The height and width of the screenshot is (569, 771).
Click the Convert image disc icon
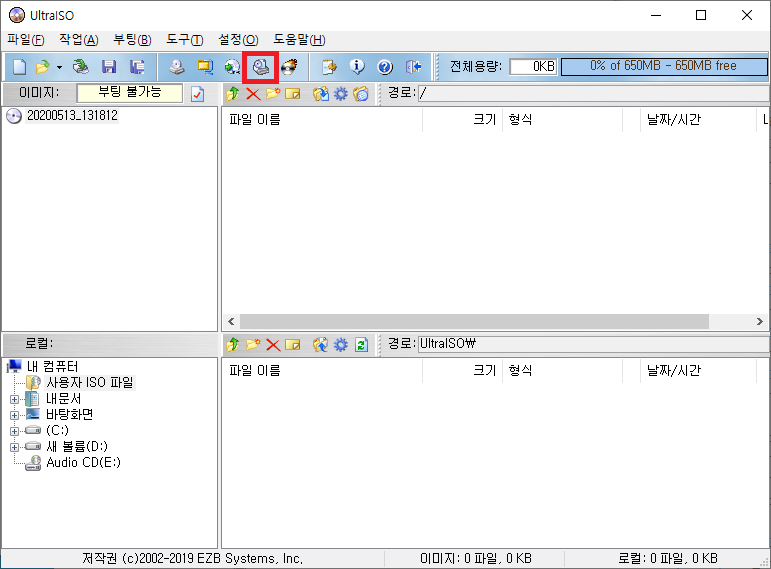232,66
